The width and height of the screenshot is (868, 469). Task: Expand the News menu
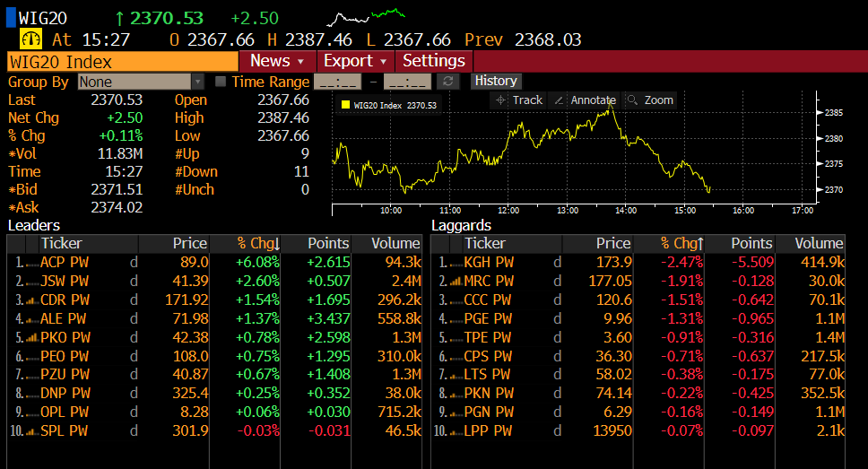(277, 61)
